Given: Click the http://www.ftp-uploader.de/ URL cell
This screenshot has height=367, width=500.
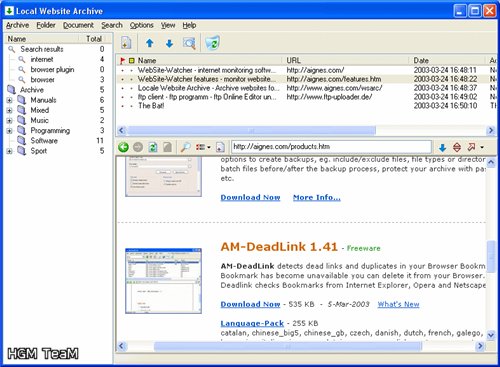Looking at the screenshot, I should point(329,97).
